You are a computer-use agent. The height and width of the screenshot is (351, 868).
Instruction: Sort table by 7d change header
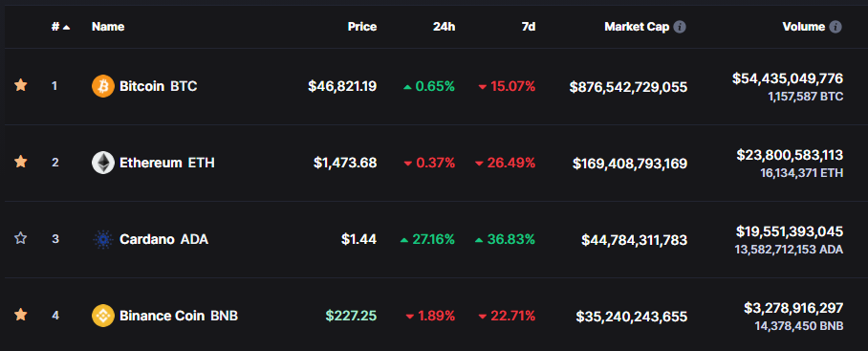tap(529, 27)
